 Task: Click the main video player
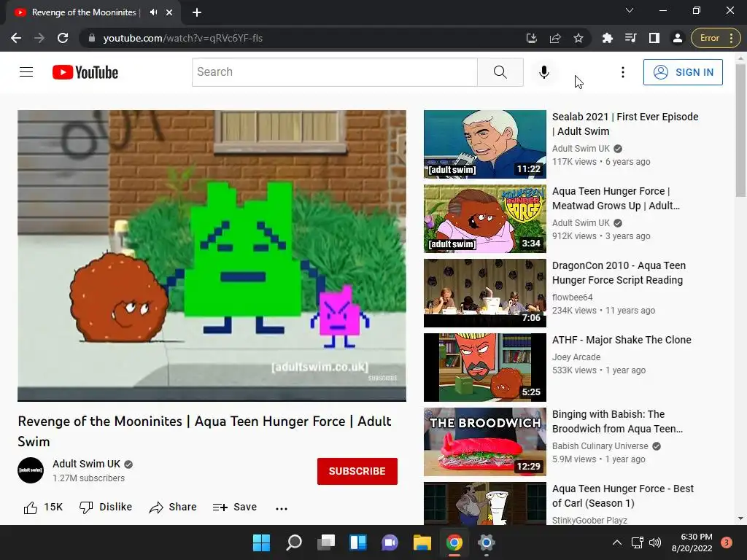click(x=212, y=256)
